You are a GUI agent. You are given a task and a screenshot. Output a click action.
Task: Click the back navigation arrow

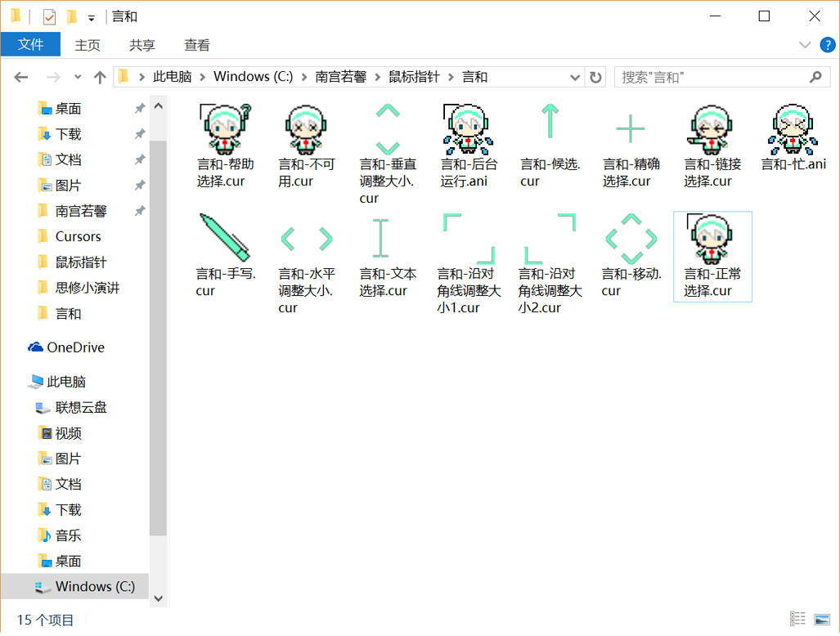20,76
